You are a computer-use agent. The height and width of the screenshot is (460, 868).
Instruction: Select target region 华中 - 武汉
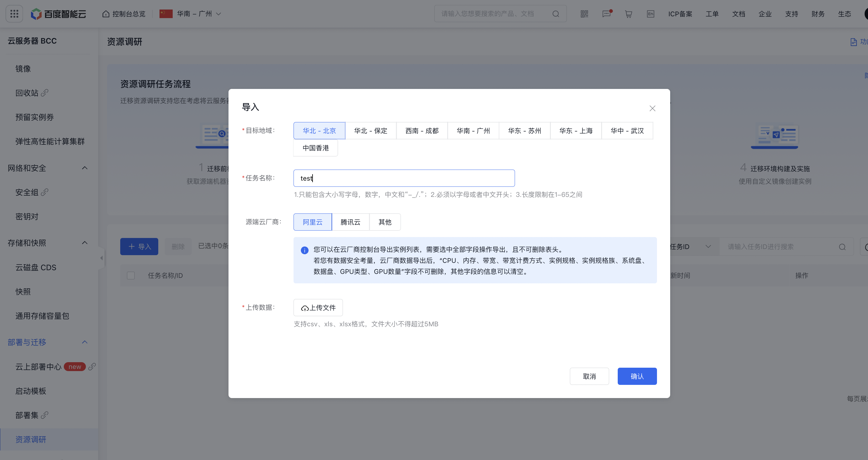pyautogui.click(x=627, y=131)
